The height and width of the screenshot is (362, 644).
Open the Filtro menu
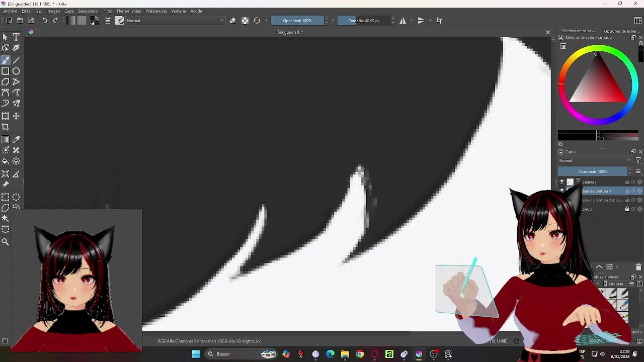point(108,11)
